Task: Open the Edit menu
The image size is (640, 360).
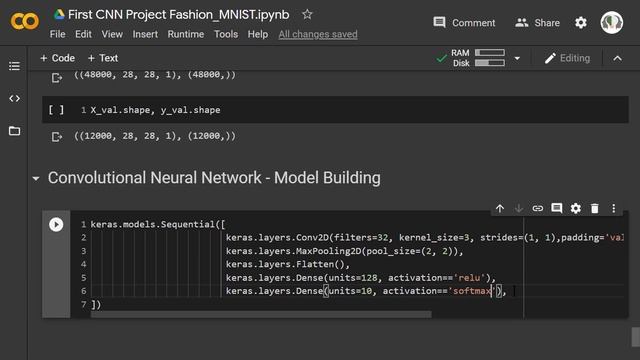Action: coord(83,34)
